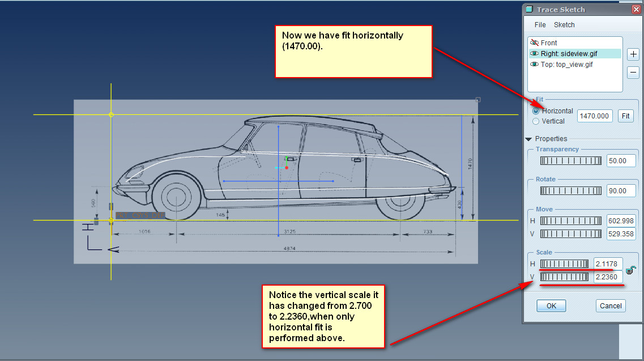Close the Trace Sketch dialog

[636, 10]
